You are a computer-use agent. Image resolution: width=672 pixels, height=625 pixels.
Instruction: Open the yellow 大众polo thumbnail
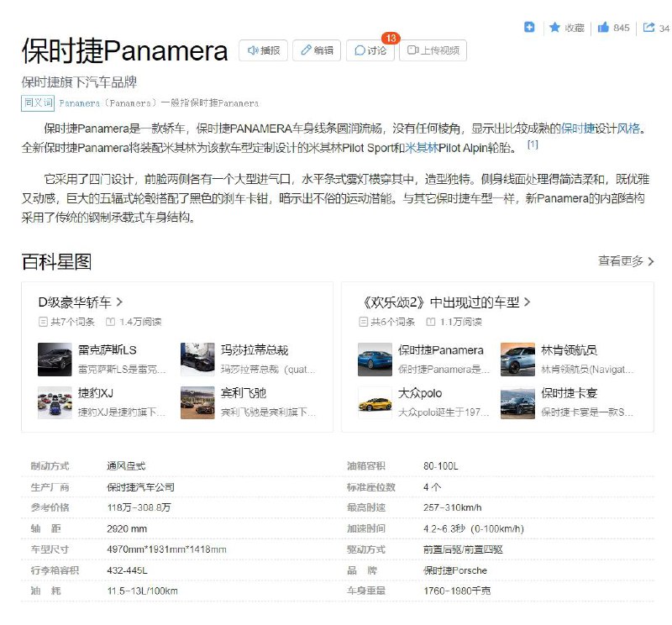(x=375, y=402)
